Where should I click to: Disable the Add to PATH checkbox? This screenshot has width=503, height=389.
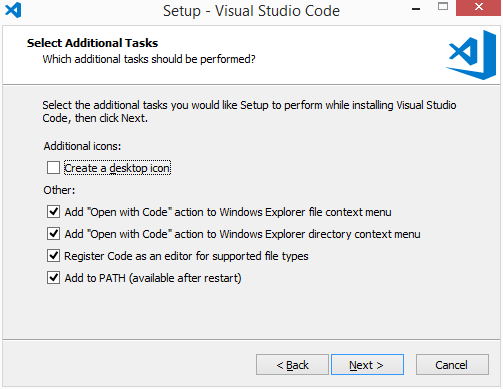(53, 278)
